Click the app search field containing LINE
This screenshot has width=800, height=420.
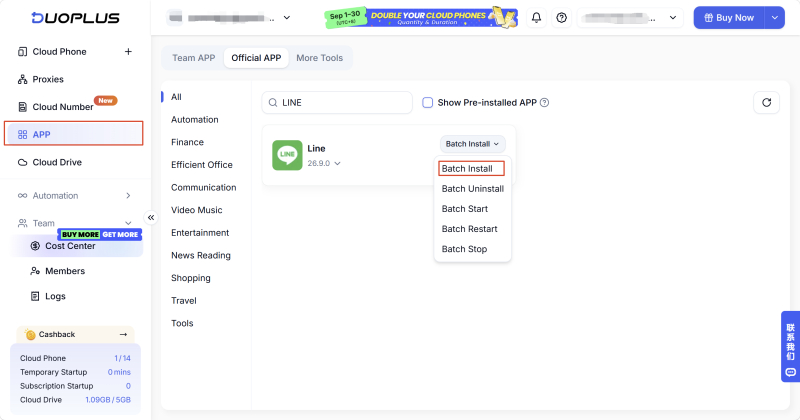point(337,103)
